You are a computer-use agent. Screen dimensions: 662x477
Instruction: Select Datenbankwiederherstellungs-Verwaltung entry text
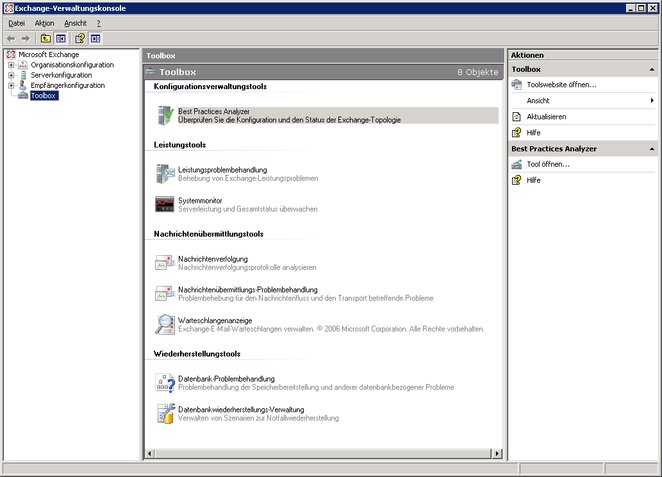pos(241,409)
